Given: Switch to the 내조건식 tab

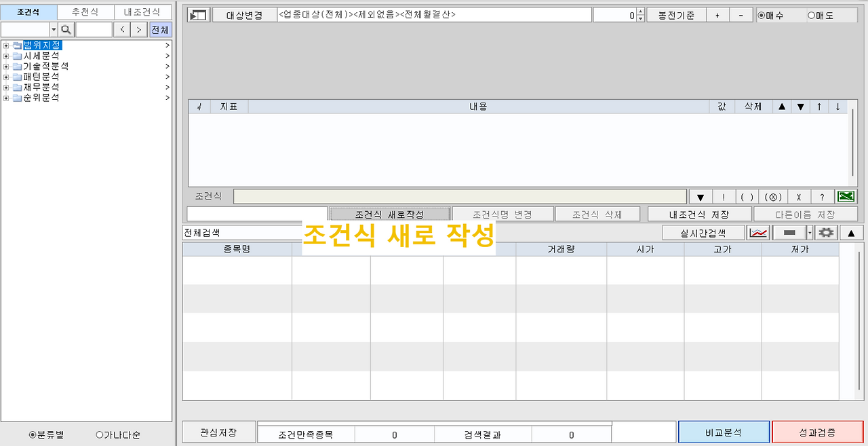Looking at the screenshot, I should click(142, 12).
